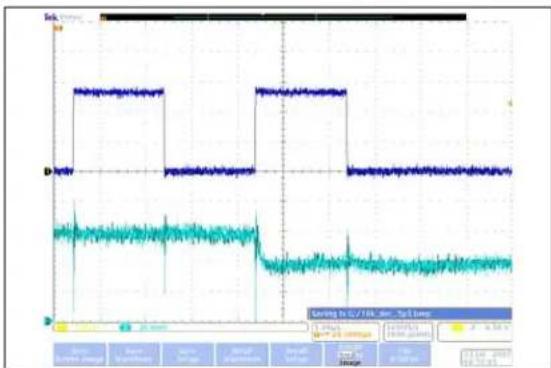The width and height of the screenshot is (551, 368).
Task: Select the yellow channel 1 readout badge
Action: 62,328
